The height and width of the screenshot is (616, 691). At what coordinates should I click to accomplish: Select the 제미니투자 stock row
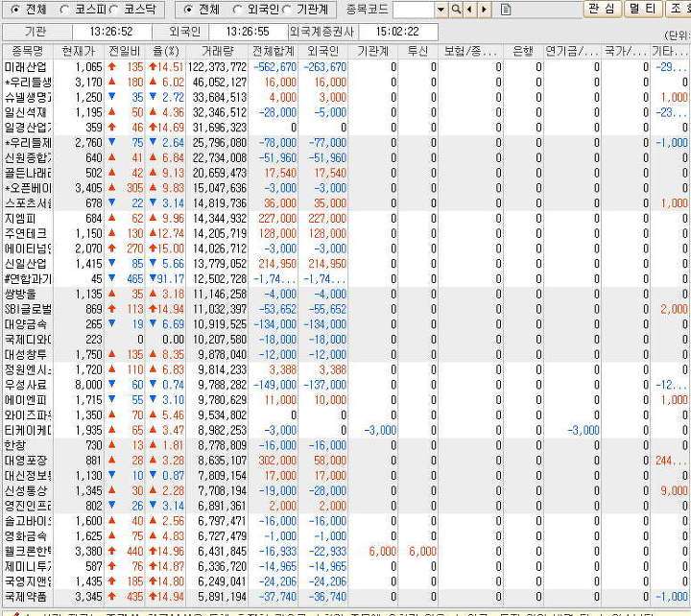pyautogui.click(x=345, y=566)
